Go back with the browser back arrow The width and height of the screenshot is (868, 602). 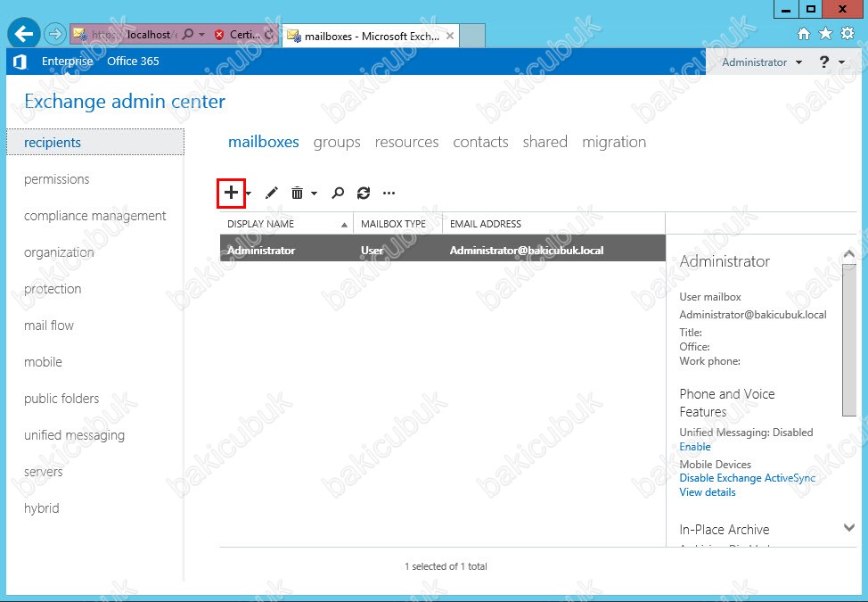(24, 35)
